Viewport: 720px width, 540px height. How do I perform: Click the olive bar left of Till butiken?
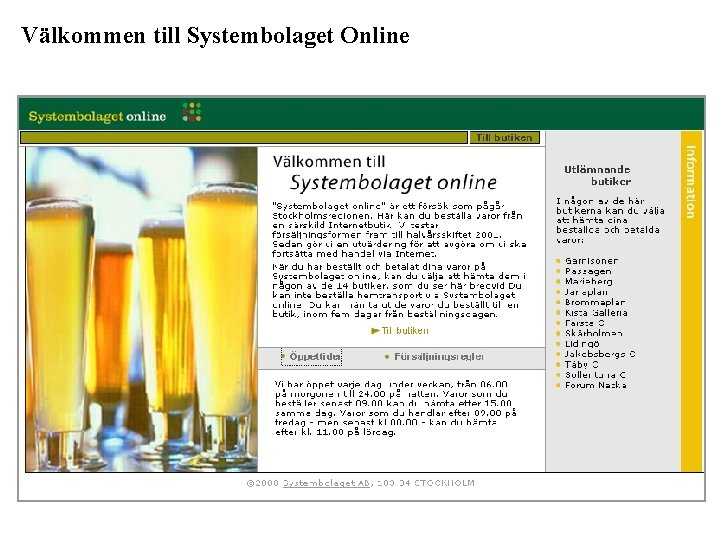tap(244, 137)
